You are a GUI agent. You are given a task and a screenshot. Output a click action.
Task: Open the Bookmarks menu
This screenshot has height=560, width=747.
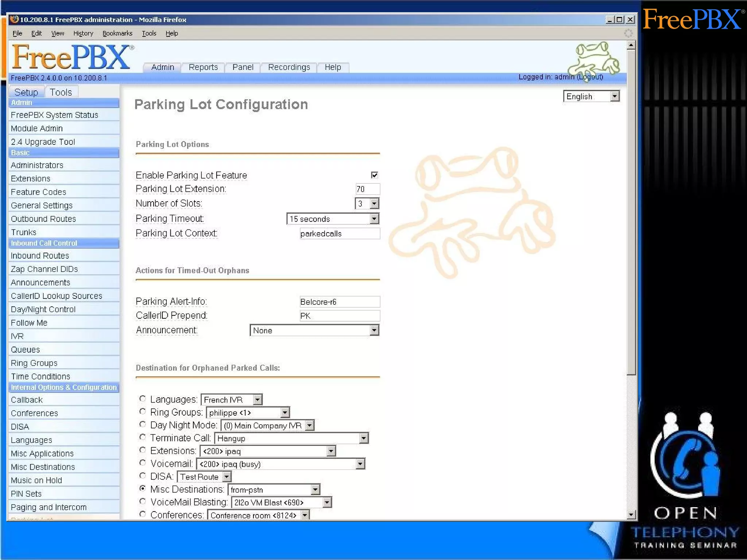(117, 33)
